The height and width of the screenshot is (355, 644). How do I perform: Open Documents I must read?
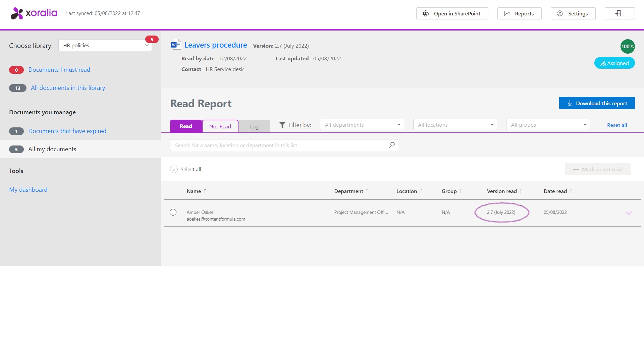pos(59,70)
